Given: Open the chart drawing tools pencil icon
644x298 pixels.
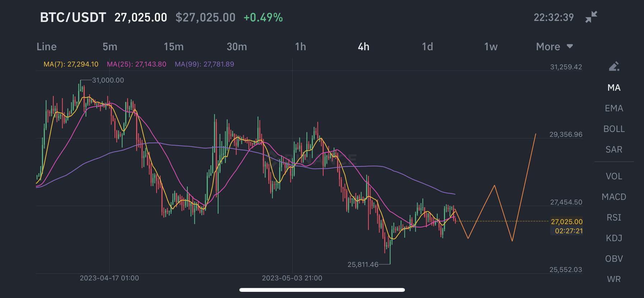Looking at the screenshot, I should pos(614,66).
